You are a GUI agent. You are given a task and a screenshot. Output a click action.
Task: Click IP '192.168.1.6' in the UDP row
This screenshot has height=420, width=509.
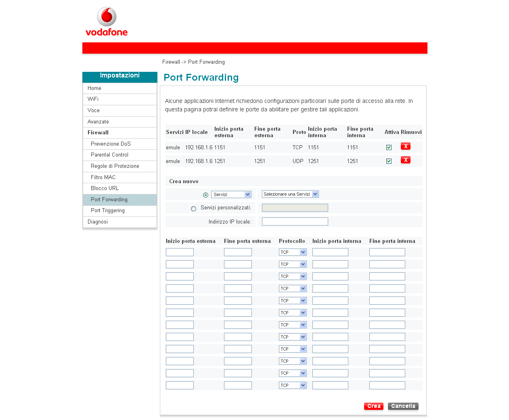[x=199, y=161]
